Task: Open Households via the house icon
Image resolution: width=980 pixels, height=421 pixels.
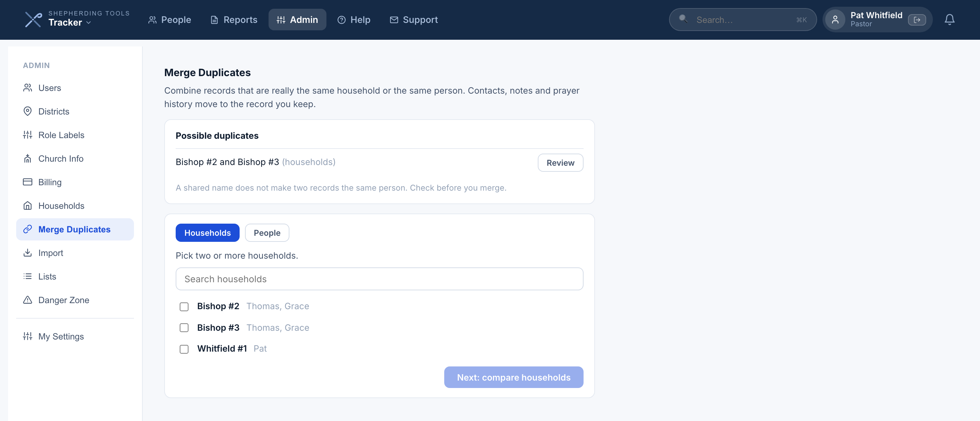Action: coord(27,206)
